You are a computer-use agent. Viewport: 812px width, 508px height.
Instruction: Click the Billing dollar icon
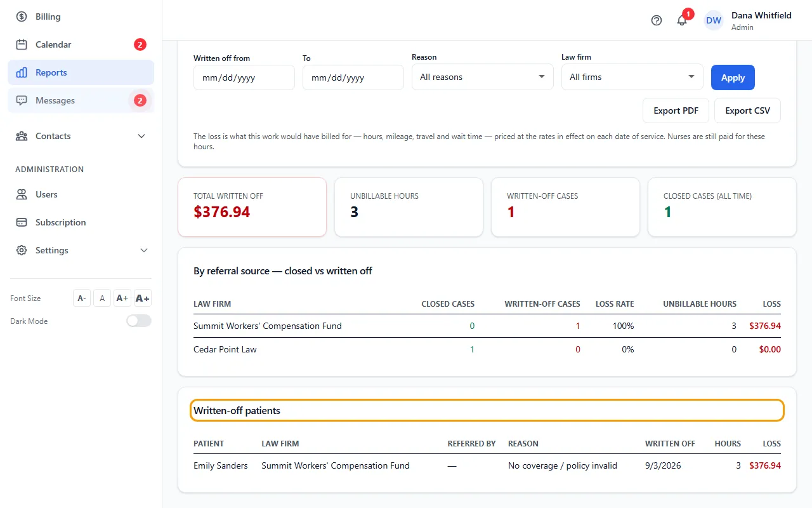(x=22, y=17)
